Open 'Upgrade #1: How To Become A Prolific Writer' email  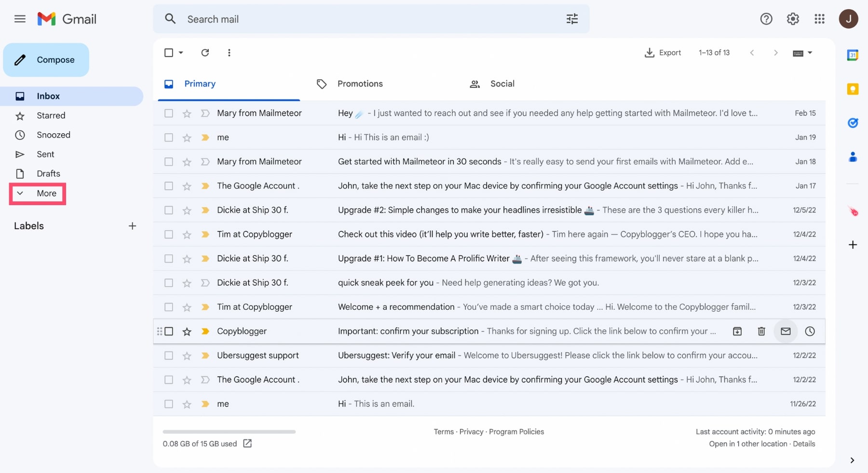pyautogui.click(x=489, y=259)
